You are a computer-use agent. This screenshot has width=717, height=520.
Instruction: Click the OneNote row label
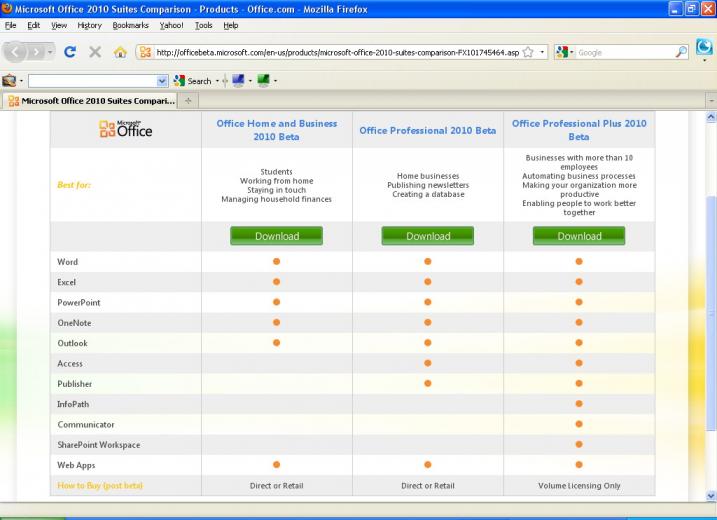pyautogui.click(x=74, y=323)
